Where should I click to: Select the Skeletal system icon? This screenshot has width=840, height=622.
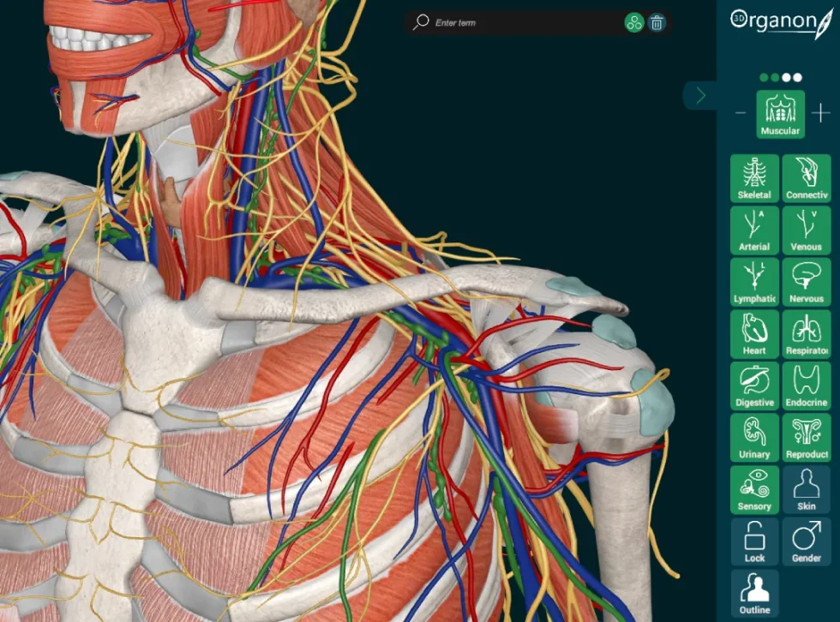[x=753, y=178]
